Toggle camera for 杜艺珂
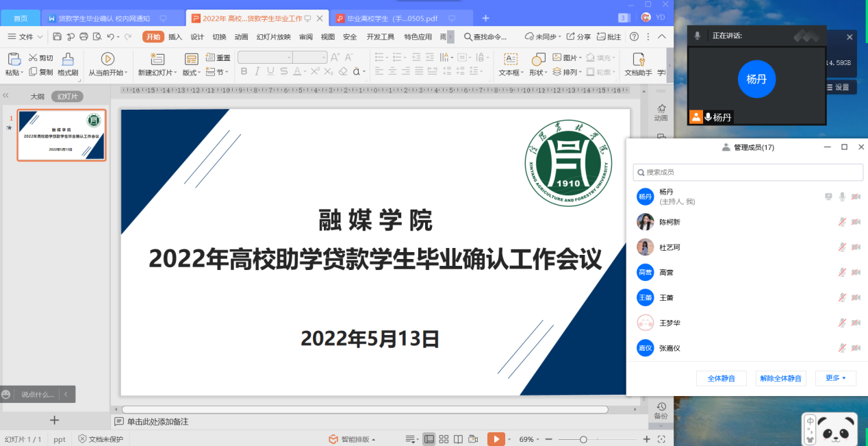This screenshot has width=868, height=446. coord(856,247)
